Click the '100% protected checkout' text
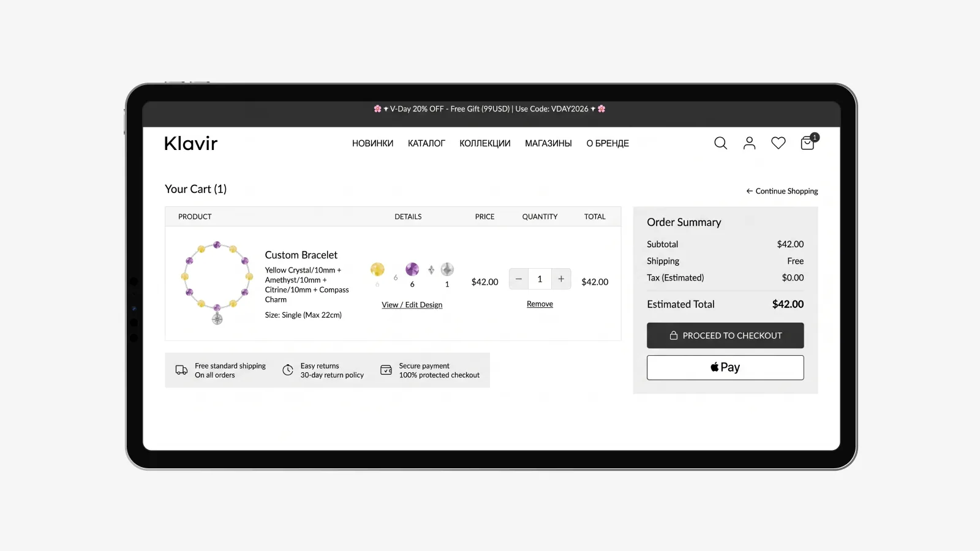This screenshot has height=551, width=980. pos(439,375)
